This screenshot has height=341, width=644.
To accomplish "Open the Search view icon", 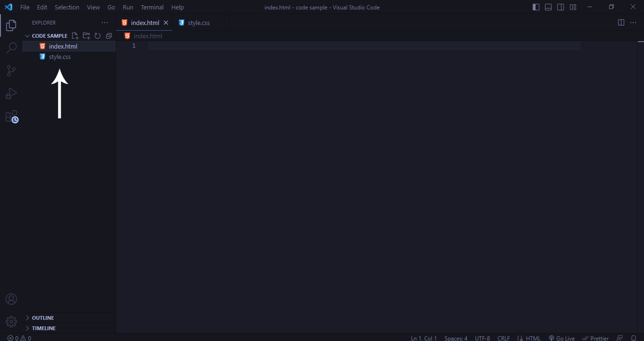I will pyautogui.click(x=11, y=47).
